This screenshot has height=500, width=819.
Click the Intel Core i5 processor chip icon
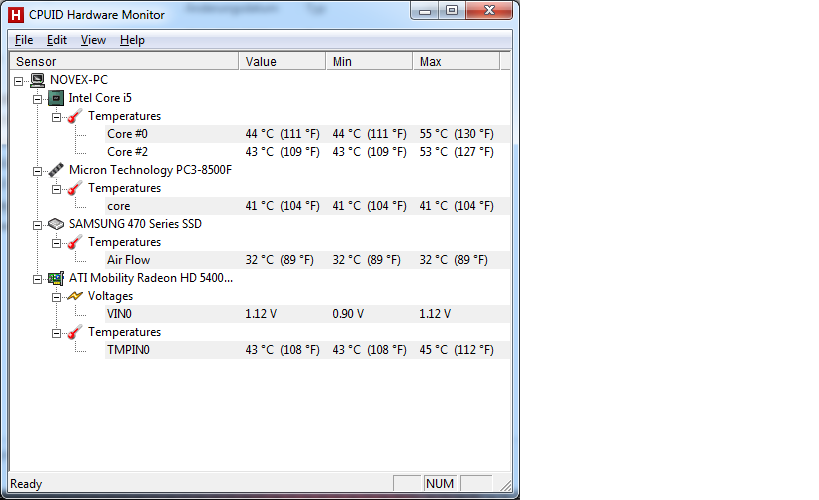tap(56, 98)
